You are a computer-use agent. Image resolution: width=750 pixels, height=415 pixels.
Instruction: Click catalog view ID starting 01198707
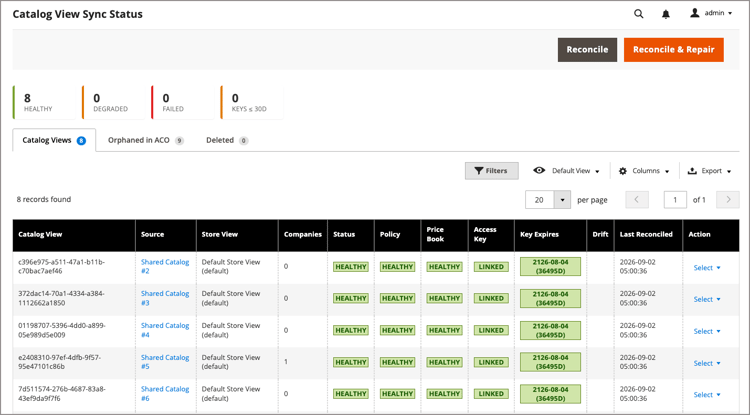pyautogui.click(x=62, y=330)
